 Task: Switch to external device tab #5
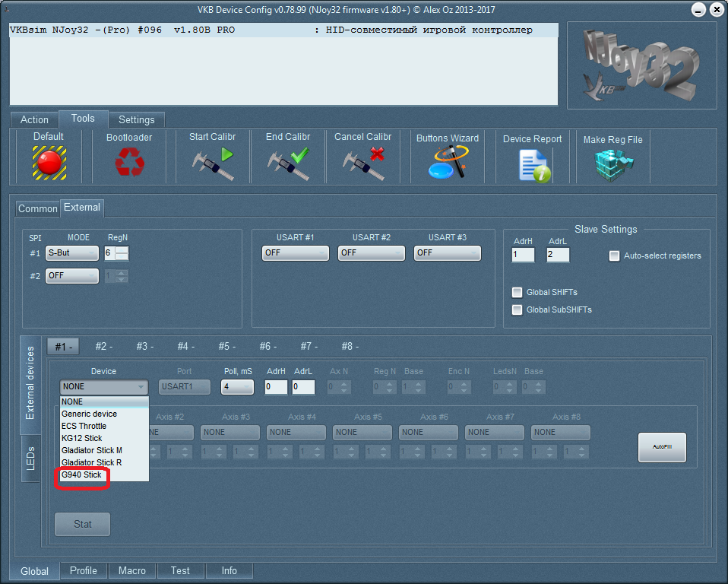click(227, 347)
